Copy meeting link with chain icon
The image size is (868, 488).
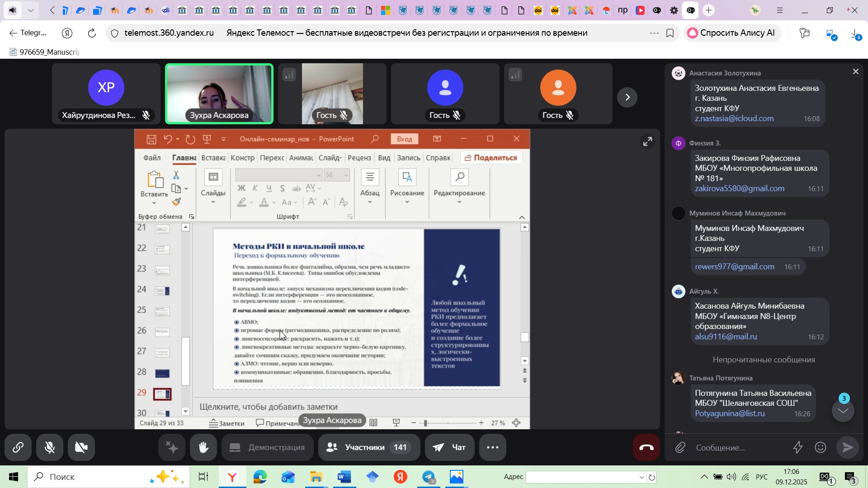(x=18, y=447)
